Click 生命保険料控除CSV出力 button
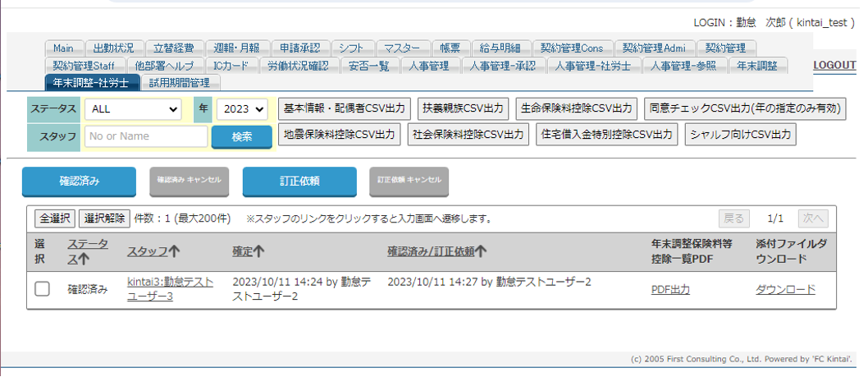Viewport: 868px width, 377px height. (x=577, y=108)
